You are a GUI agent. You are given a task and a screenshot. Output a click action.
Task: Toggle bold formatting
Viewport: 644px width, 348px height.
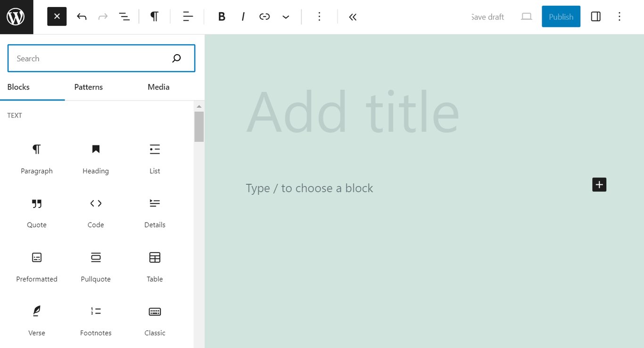pos(221,17)
